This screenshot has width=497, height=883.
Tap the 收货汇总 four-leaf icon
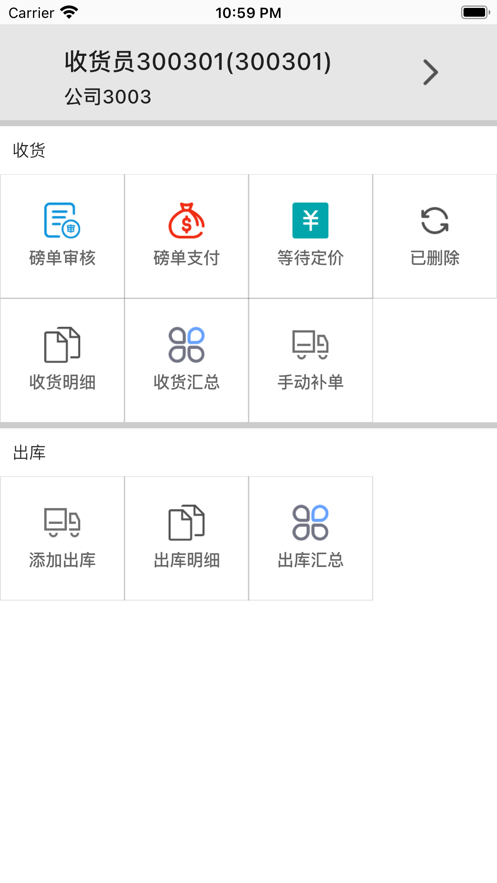tap(186, 344)
